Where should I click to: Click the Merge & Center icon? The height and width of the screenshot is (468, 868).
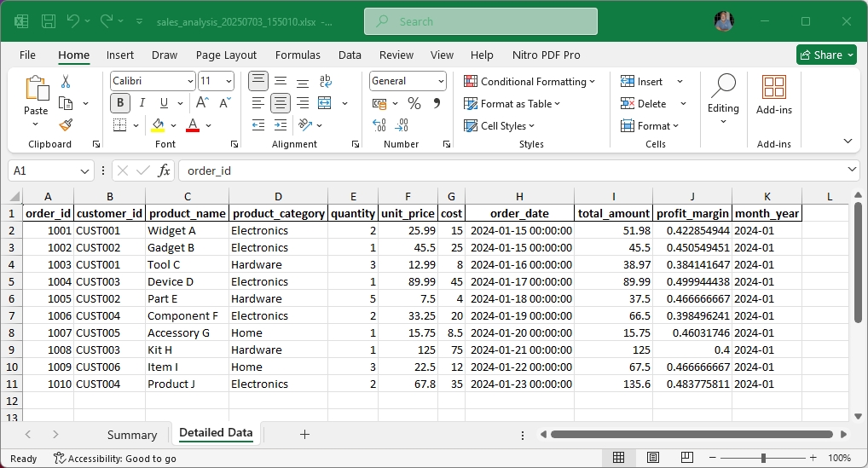coord(324,103)
